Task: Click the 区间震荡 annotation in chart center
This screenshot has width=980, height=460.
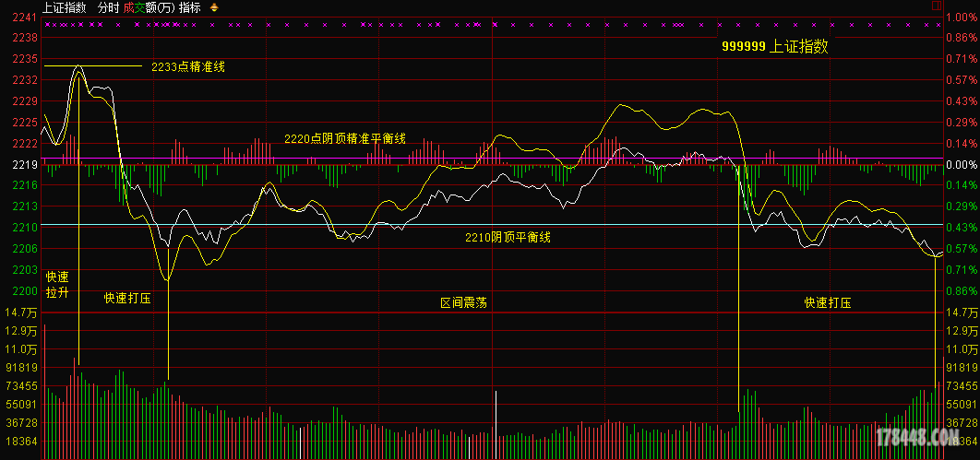Action: pos(463,302)
